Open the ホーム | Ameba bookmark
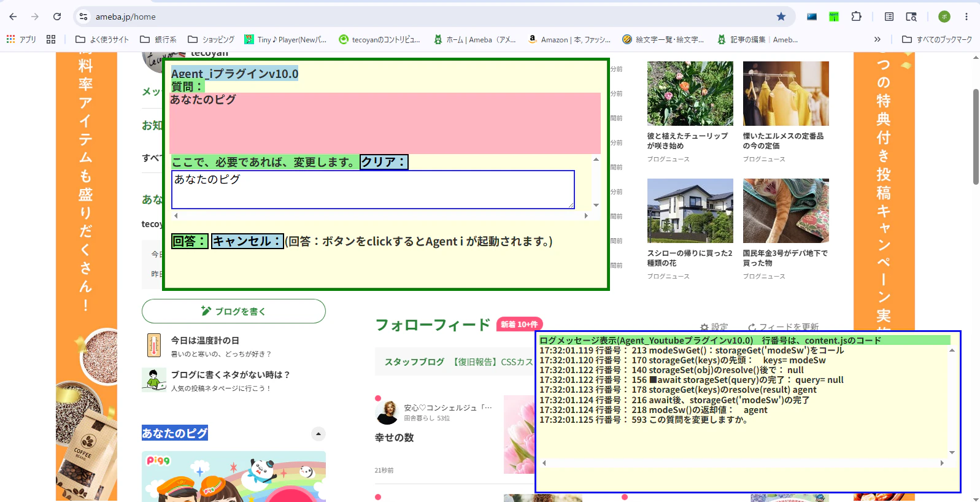Screen dimensions: 980x502 pos(475,39)
